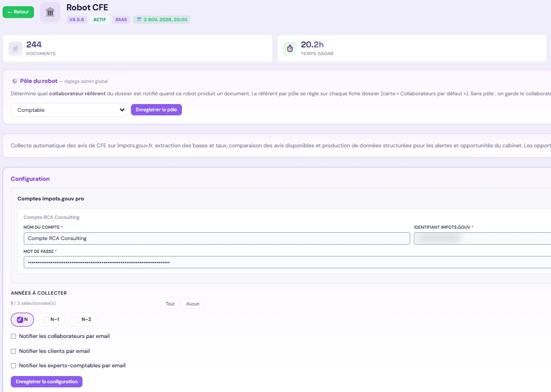Click the Robot CFE bank building icon

50,12
